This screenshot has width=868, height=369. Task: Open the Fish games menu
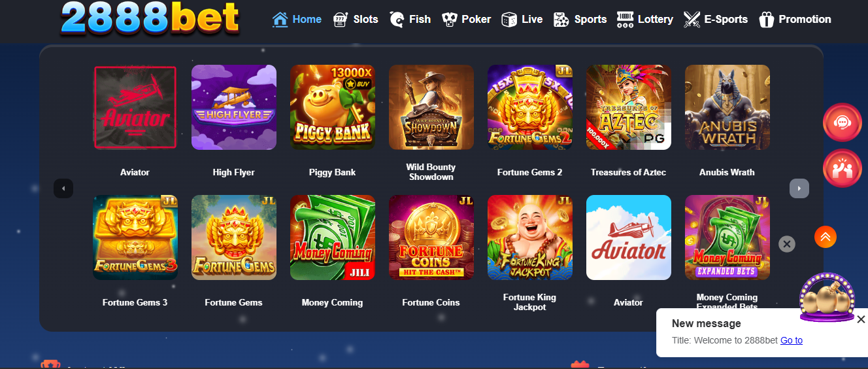coord(410,20)
